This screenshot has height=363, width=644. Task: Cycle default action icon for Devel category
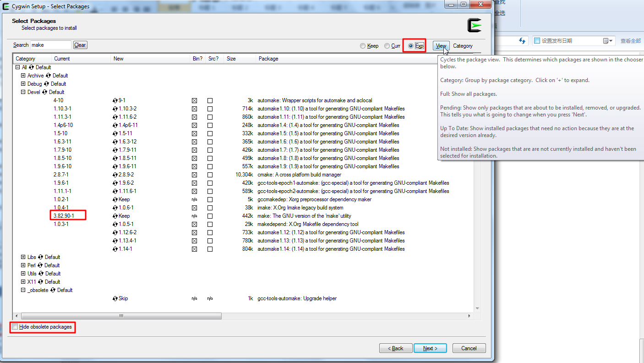[x=44, y=92]
